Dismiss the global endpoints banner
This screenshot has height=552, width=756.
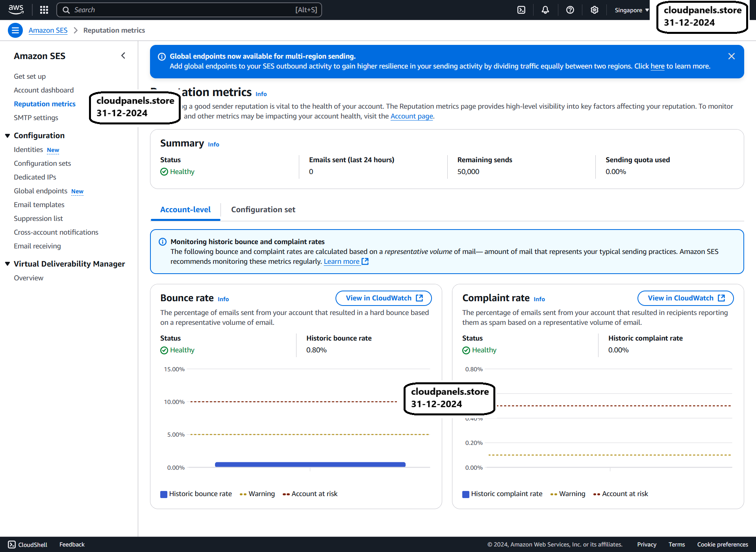[x=732, y=56]
